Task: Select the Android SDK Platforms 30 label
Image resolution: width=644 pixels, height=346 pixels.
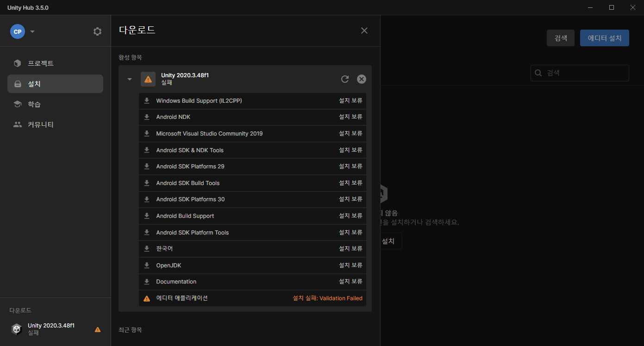Action: coord(190,199)
